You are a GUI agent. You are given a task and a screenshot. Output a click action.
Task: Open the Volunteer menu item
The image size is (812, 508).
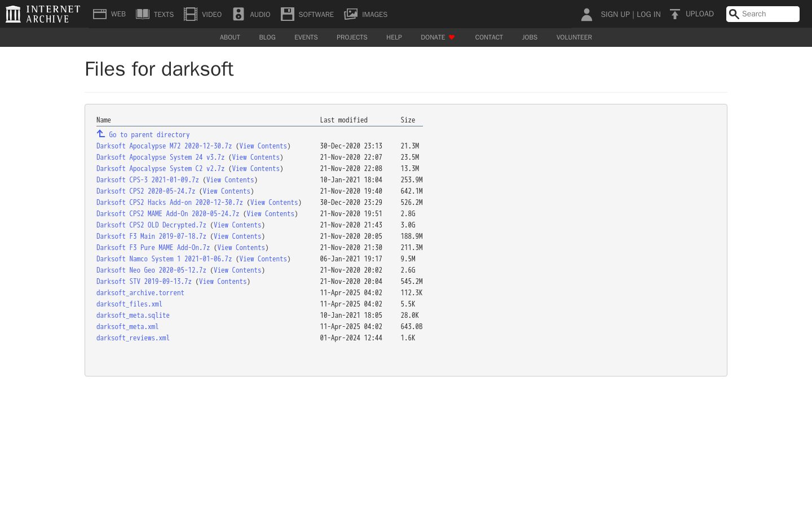pos(574,37)
